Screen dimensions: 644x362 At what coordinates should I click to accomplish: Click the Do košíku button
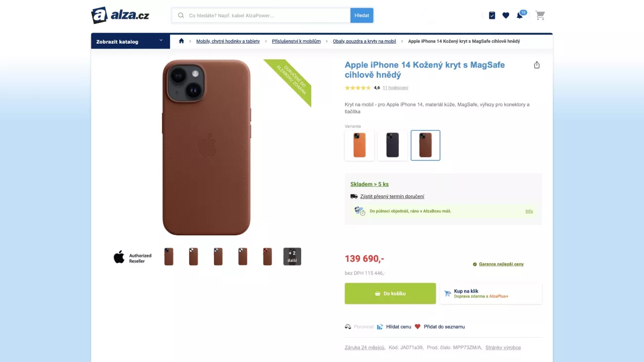390,294
